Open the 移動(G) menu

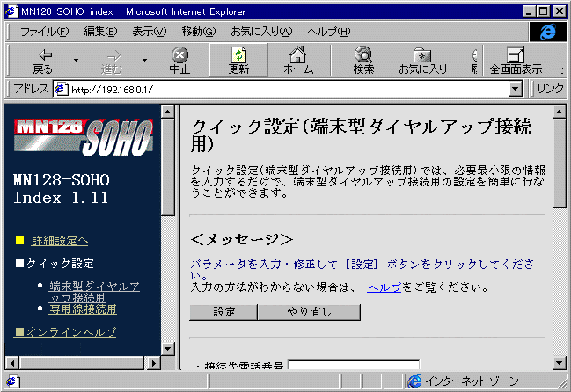pyautogui.click(x=199, y=32)
